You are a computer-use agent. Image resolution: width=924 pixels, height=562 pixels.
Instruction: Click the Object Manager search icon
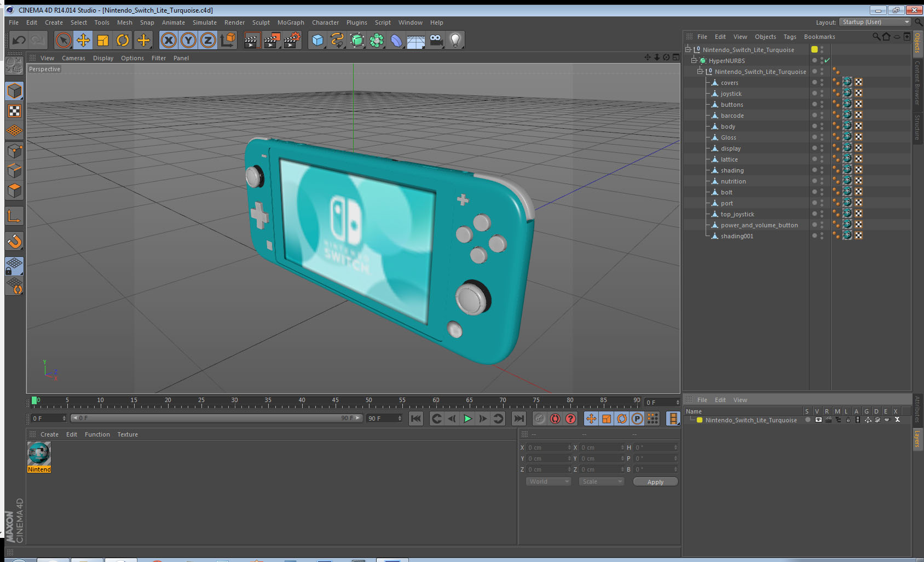pos(876,37)
